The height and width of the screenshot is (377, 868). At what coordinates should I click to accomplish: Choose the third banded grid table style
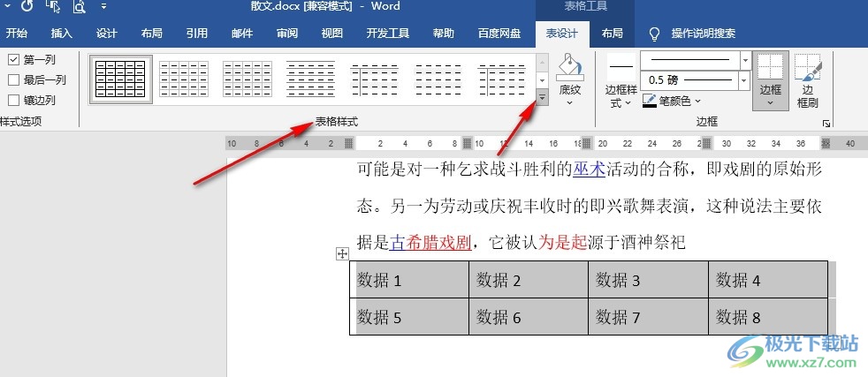point(247,79)
